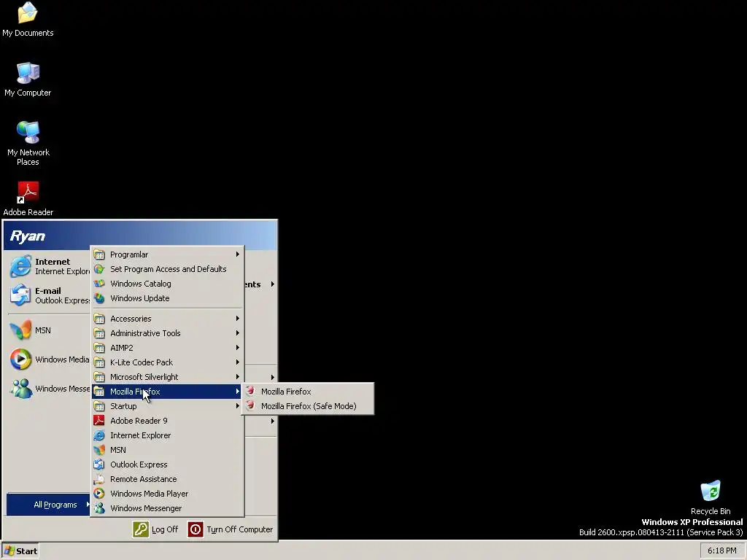Expand the Accessories submenu arrow
747x560 pixels.
tap(237, 319)
